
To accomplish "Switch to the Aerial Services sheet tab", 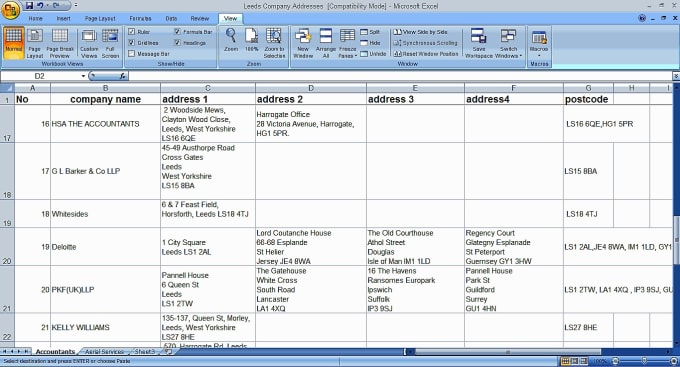I will tap(105, 351).
